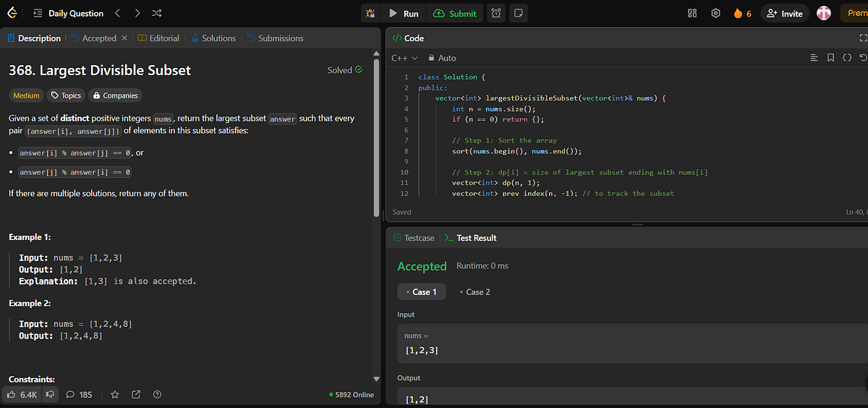Open the notes sticky icon
This screenshot has width=868, height=408.
[519, 13]
